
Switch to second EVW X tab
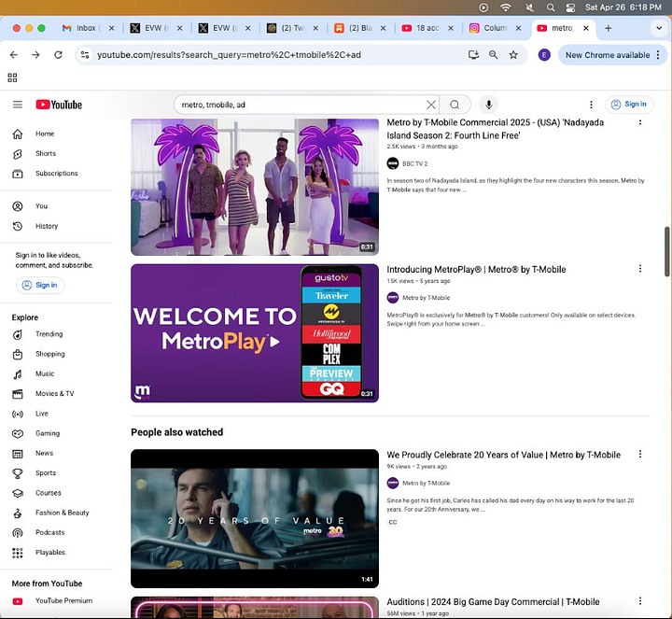point(225,28)
